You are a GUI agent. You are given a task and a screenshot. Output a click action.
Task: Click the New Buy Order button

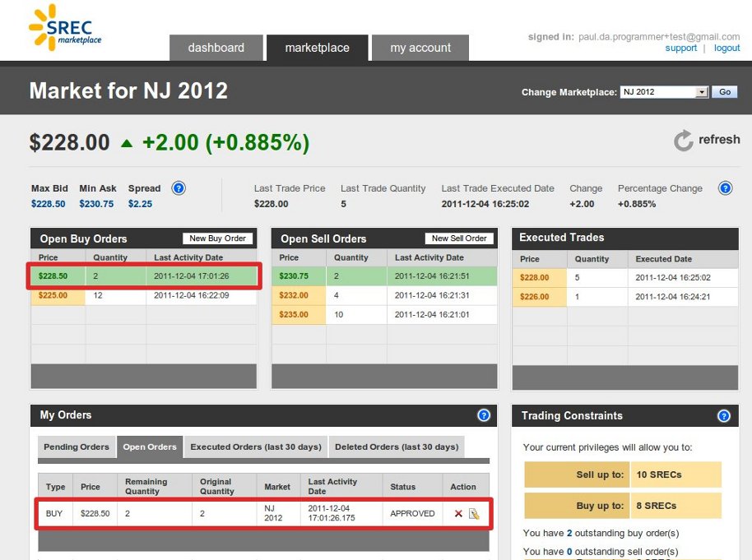[x=217, y=238]
